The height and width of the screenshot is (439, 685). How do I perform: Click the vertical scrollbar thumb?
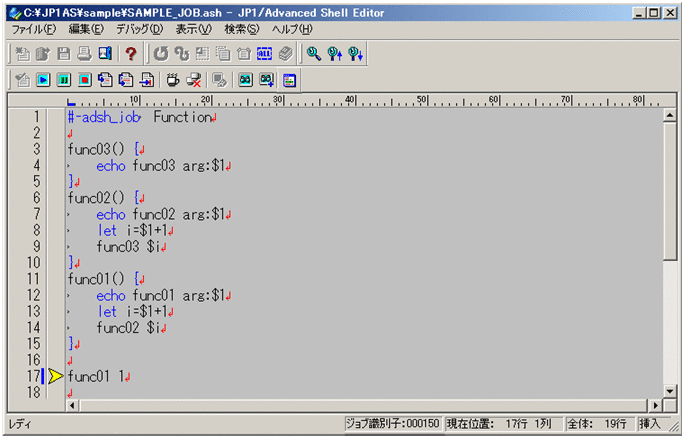click(670, 191)
